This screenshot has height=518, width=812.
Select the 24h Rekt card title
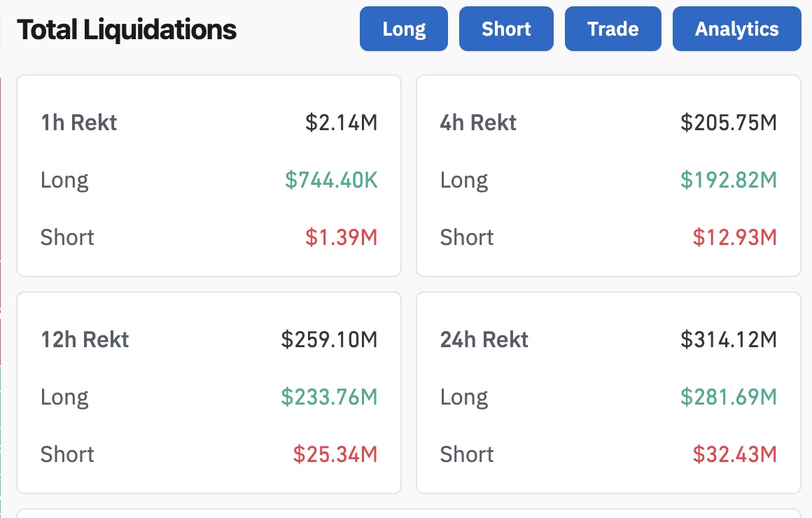point(484,340)
